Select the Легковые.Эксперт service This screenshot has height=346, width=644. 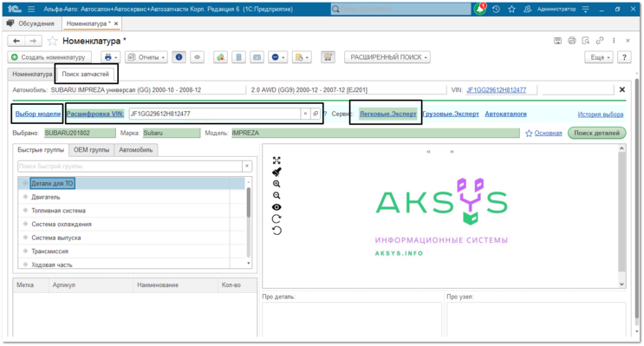[387, 114]
